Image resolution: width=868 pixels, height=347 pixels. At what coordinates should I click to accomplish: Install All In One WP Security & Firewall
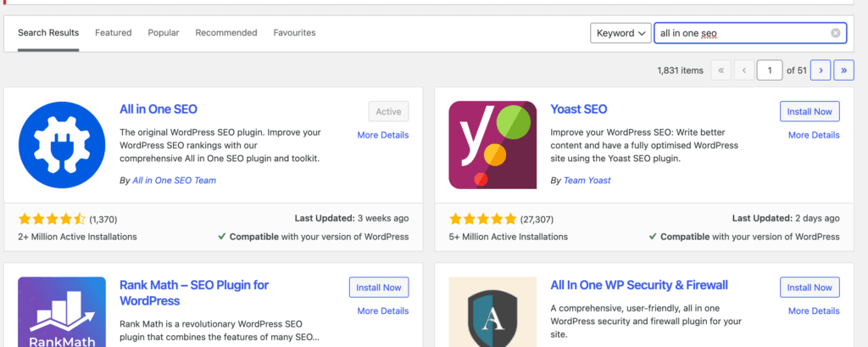click(x=810, y=288)
